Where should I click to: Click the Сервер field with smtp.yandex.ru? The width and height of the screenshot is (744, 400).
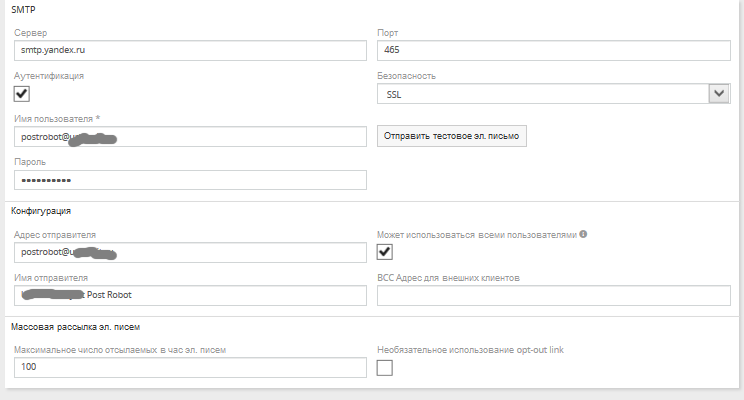click(x=191, y=50)
